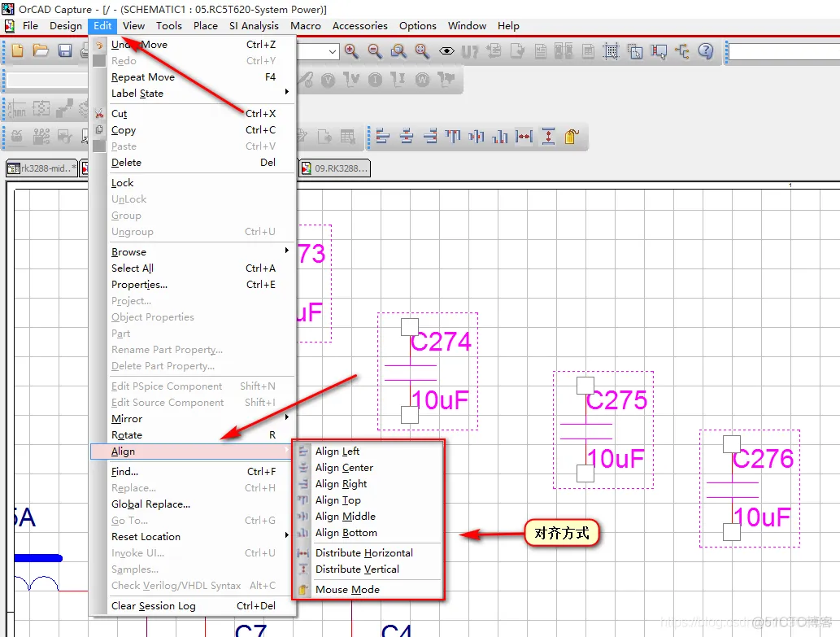Click the Zoom to All fit icon
This screenshot has width=840, height=637.
(x=422, y=51)
